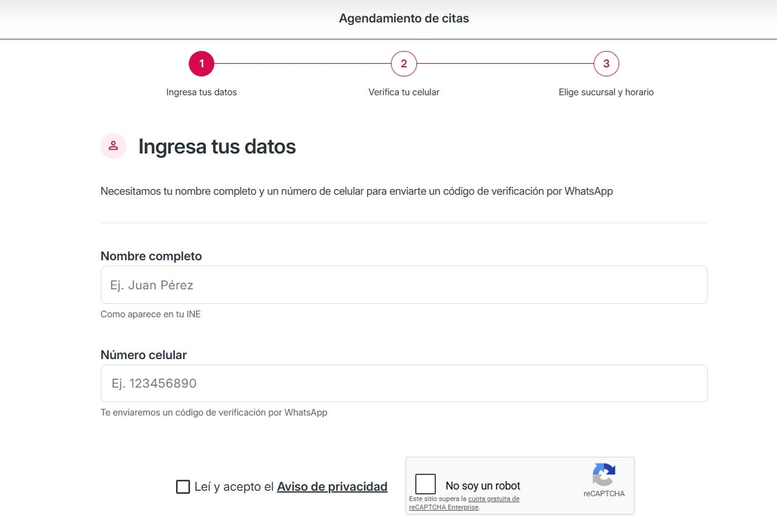Click the No soy un robot label
The image size is (777, 532).
483,485
